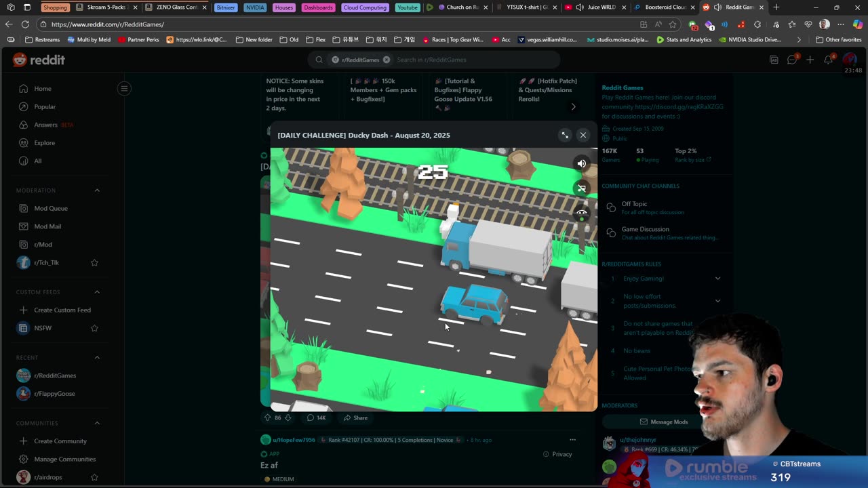The height and width of the screenshot is (488, 868).
Task: Expand the Ducky Dash game to fullscreen
Action: (x=565, y=135)
